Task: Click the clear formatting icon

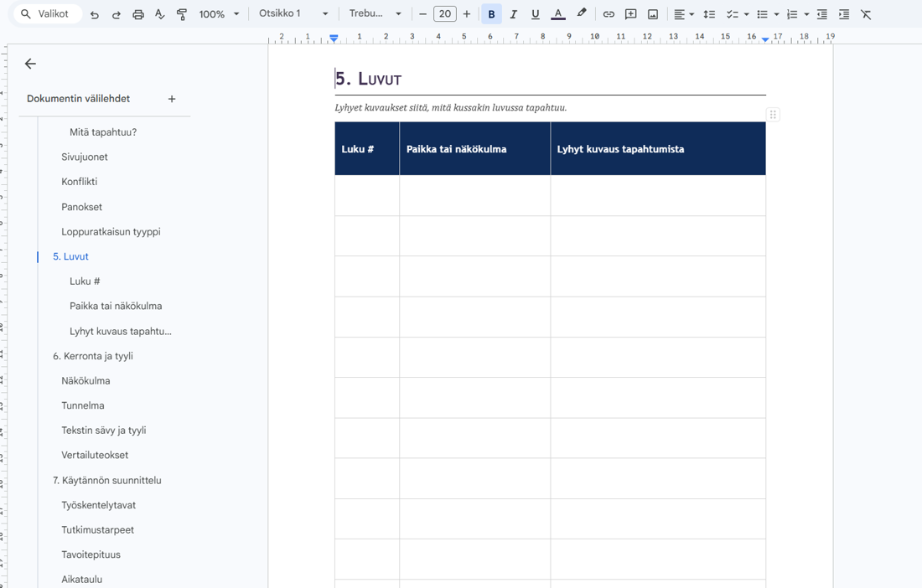Action: click(x=866, y=14)
